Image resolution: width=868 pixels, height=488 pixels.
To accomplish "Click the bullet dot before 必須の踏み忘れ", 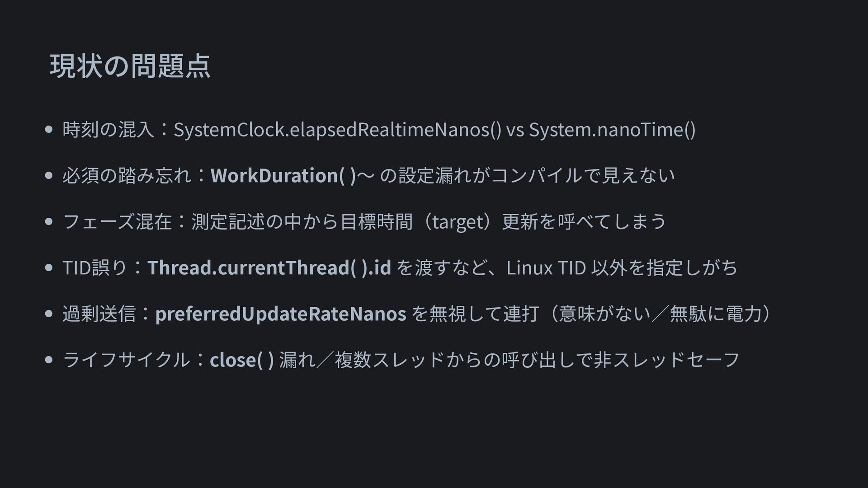I will [x=49, y=175].
